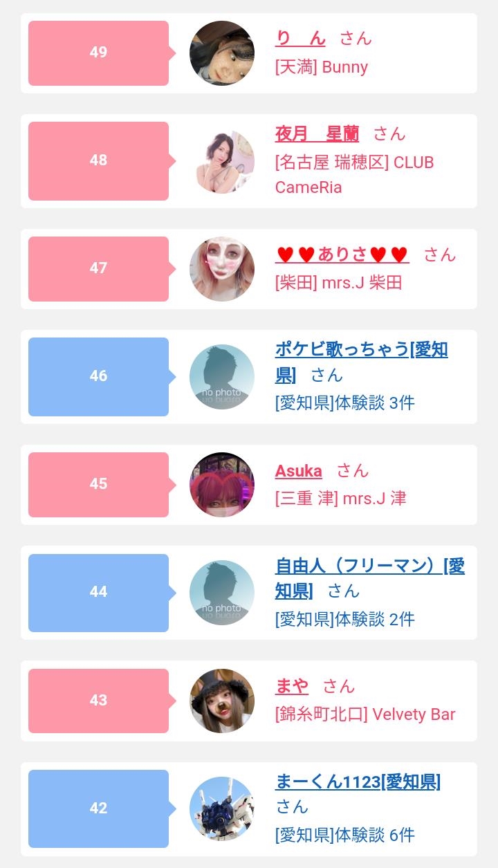Open the Asuka name link

[298, 471]
